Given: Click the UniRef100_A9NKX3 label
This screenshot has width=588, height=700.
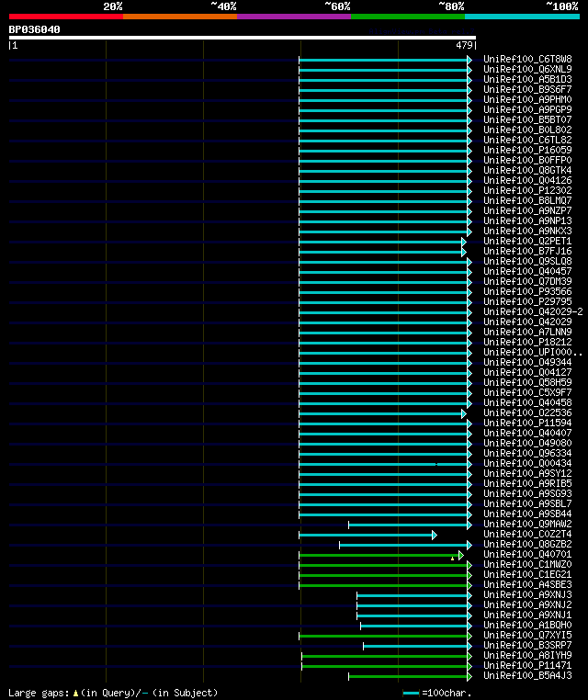Looking at the screenshot, I should (x=527, y=231).
